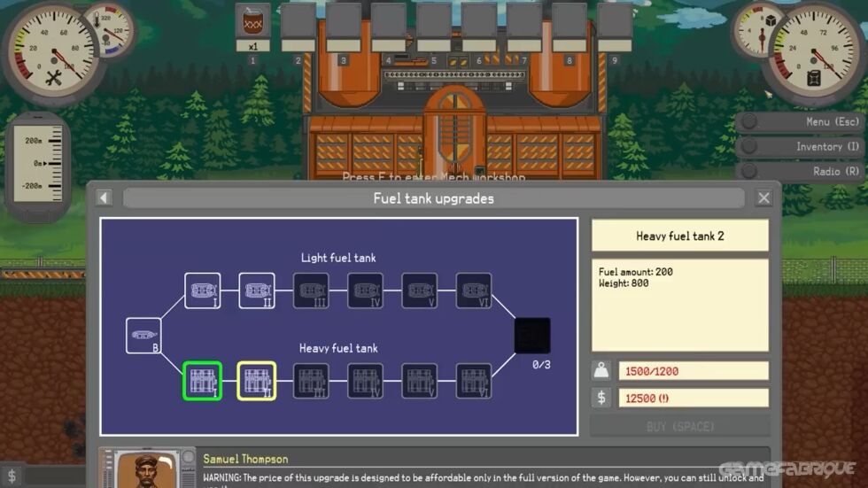Select Light fuel tank V upgrade node
868x488 pixels.
(420, 290)
